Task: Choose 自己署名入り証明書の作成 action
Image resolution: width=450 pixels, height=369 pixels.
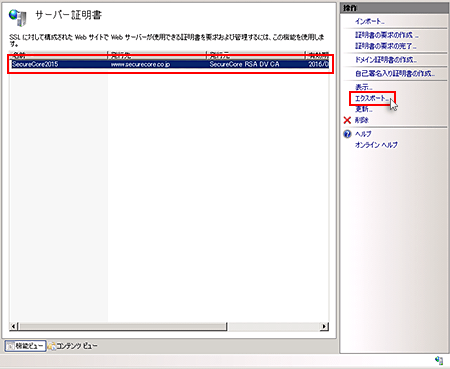Action: pyautogui.click(x=395, y=74)
